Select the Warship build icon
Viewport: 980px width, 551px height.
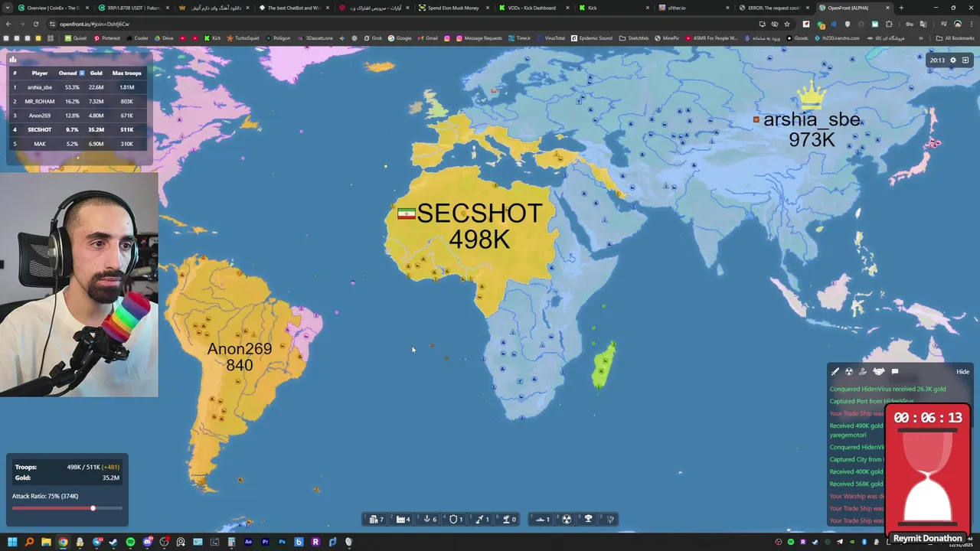(540, 519)
